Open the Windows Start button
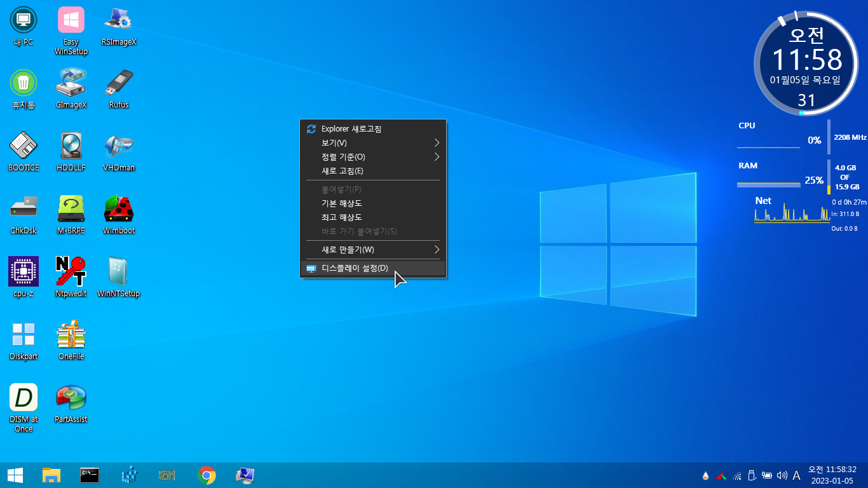The width and height of the screenshot is (868, 488). (15, 475)
